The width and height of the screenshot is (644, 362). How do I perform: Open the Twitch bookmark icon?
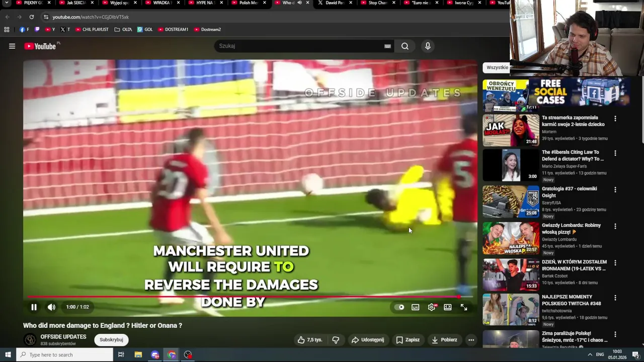37,30
